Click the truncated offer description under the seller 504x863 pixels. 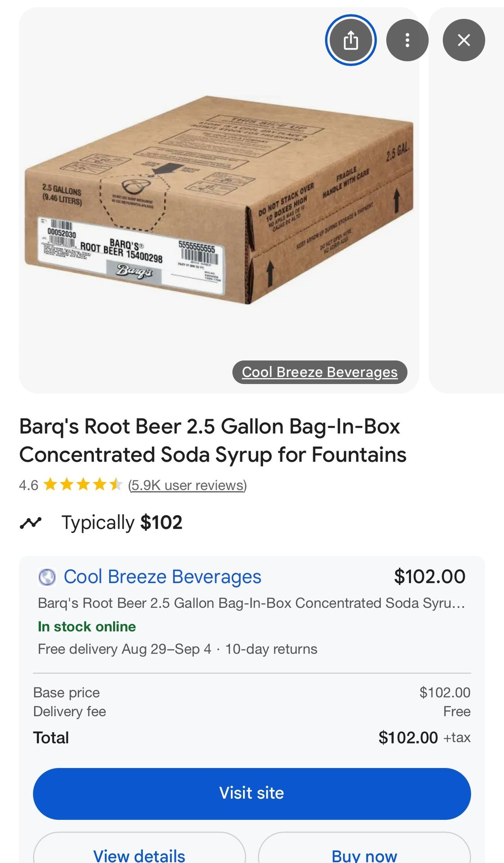click(x=251, y=603)
